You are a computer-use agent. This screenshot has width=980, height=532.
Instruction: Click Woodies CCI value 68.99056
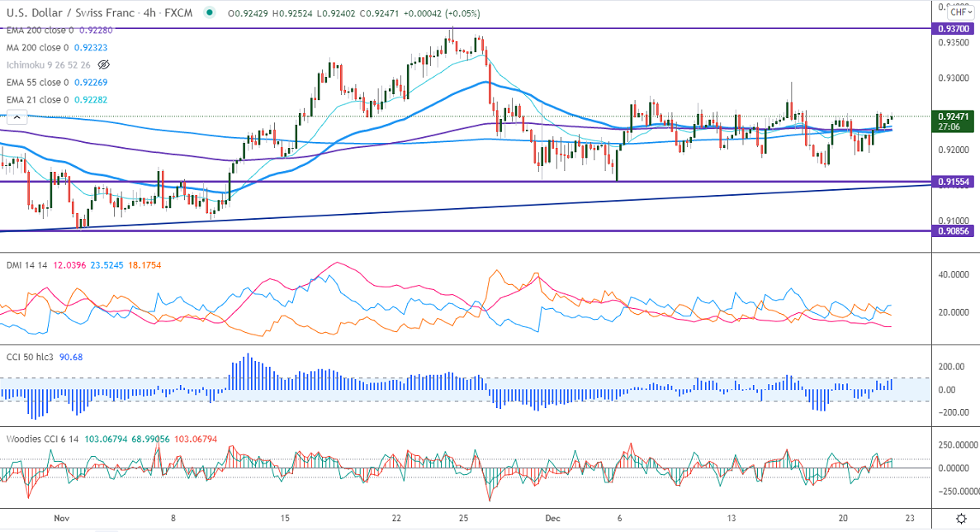150,439
